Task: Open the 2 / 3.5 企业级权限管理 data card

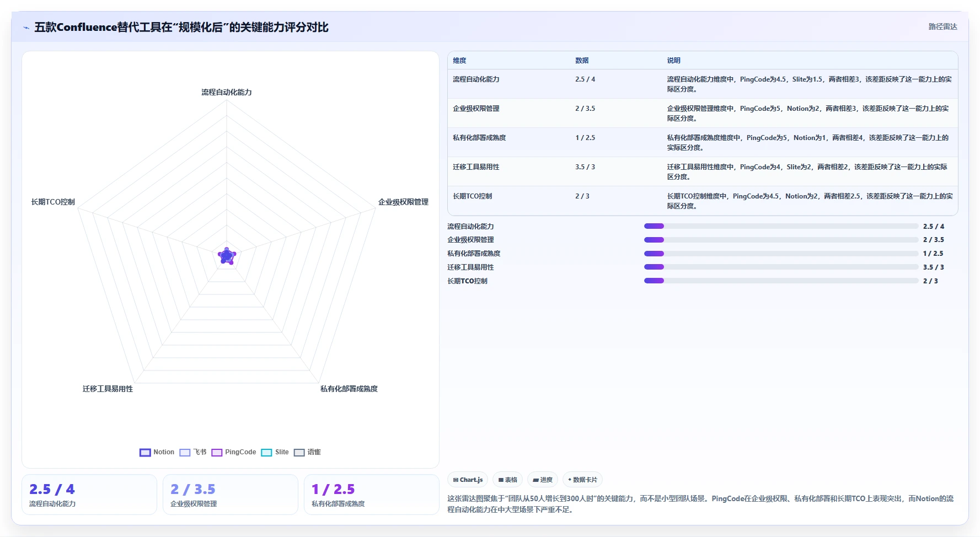Action: click(231, 495)
